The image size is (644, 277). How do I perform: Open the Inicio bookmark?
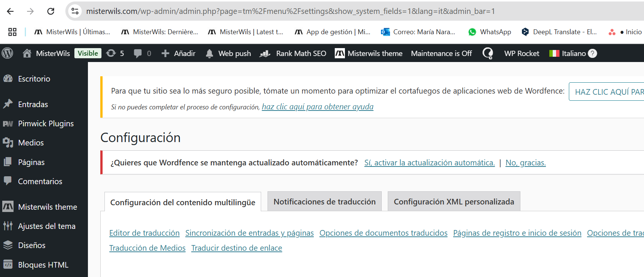[625, 32]
